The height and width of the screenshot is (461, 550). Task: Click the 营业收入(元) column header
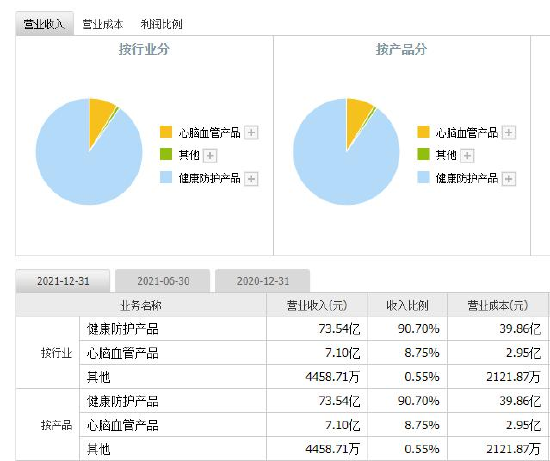coord(317,305)
